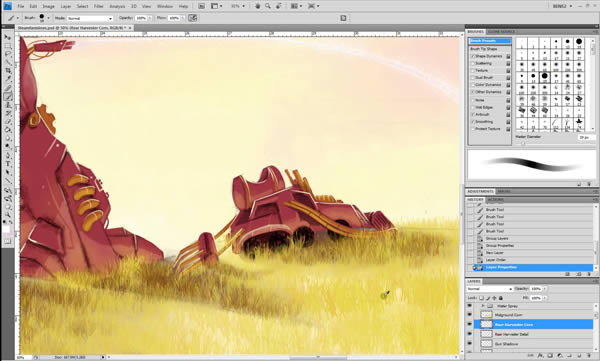The height and width of the screenshot is (361, 600).
Task: Select the Zoom tool in the toolbox
Action: click(x=8, y=215)
